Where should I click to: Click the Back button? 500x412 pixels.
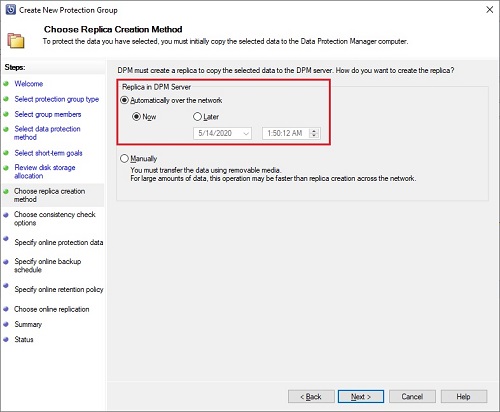311,397
